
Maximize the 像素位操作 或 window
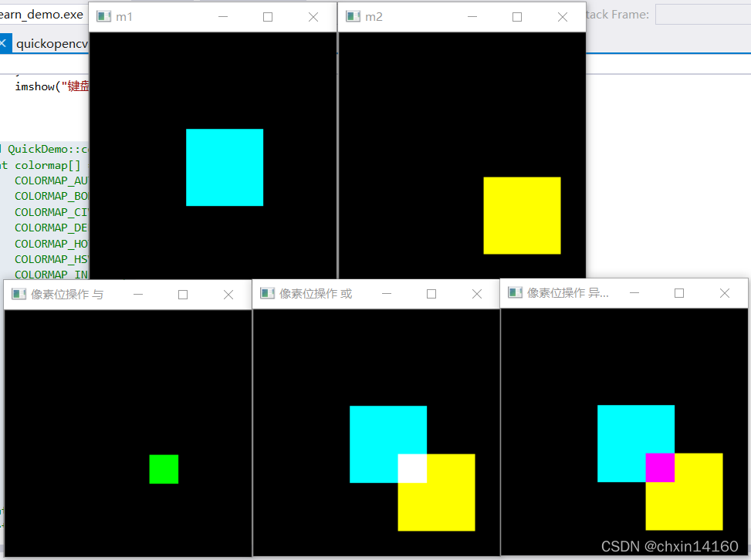pyautogui.click(x=431, y=293)
